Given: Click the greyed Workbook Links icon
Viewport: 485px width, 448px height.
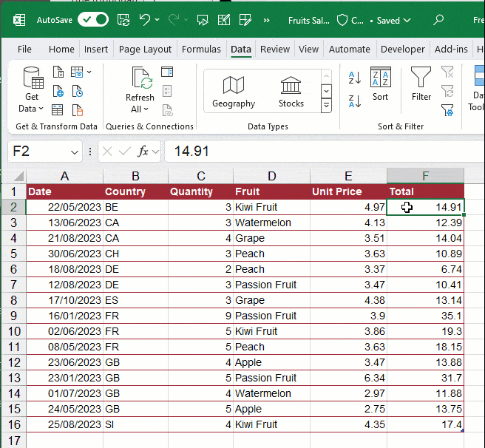Looking at the screenshot, I should click(167, 110).
